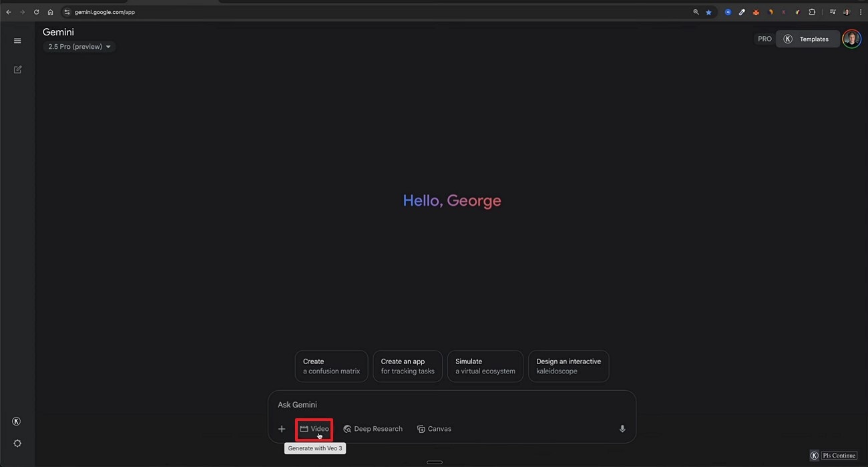This screenshot has height=467, width=868.
Task: Add a file with the plus icon
Action: pyautogui.click(x=282, y=429)
